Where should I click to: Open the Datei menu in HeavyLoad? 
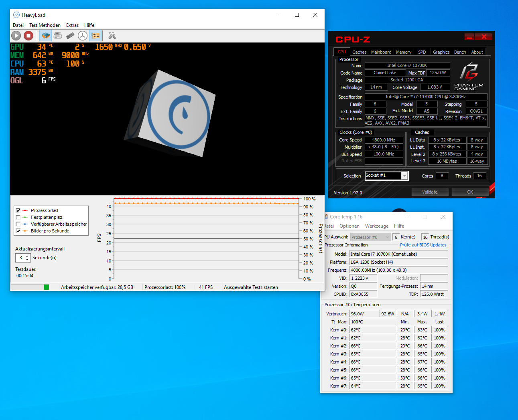(x=18, y=25)
